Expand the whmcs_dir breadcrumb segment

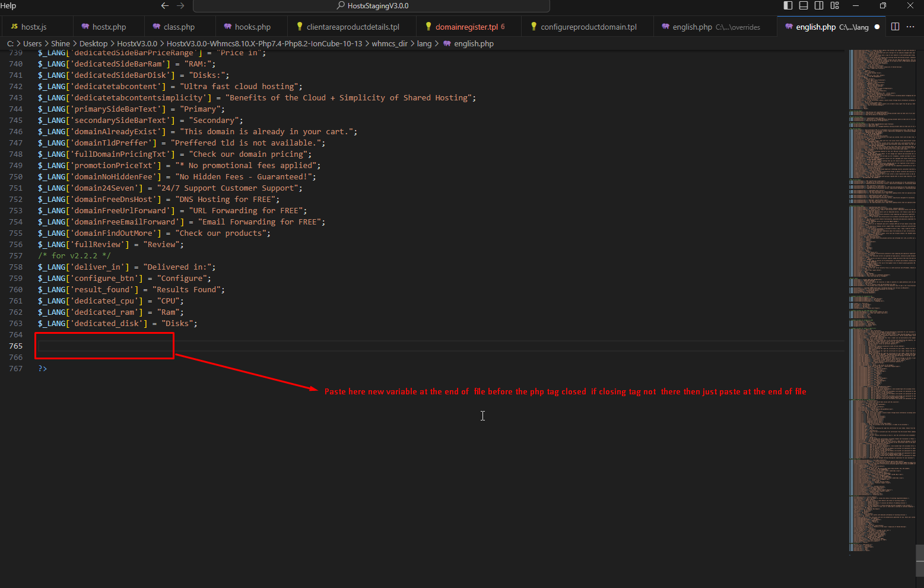coord(390,43)
